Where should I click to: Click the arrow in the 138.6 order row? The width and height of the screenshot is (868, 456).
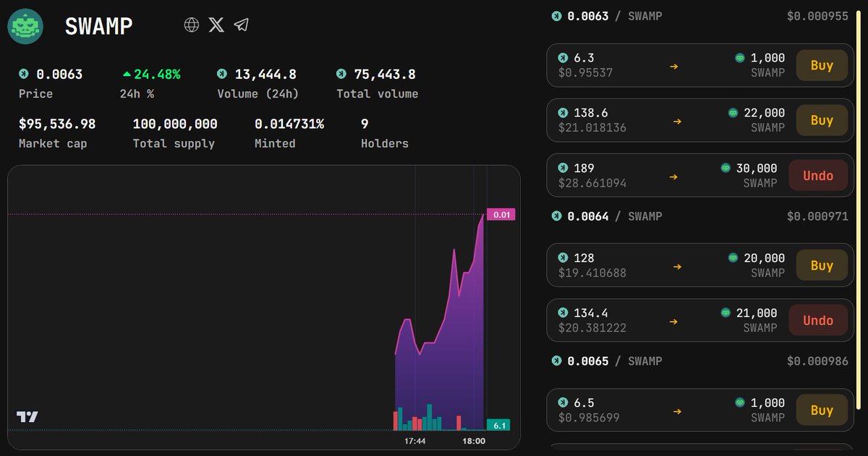(677, 121)
